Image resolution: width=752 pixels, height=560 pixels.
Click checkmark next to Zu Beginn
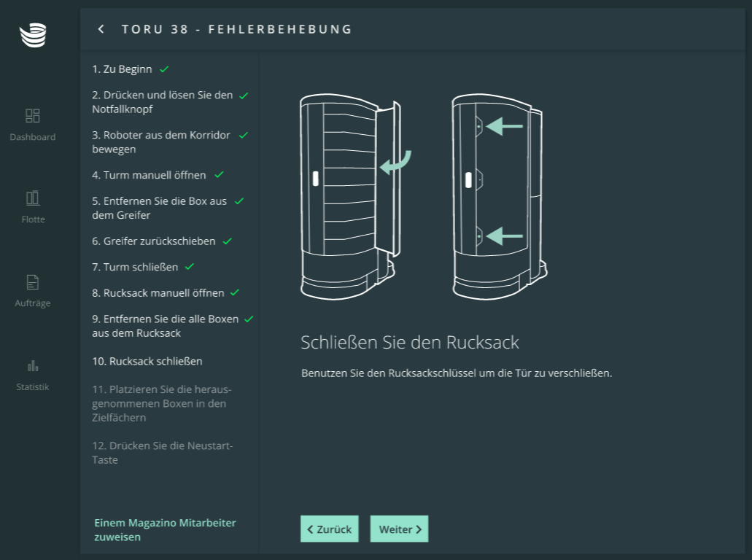pyautogui.click(x=164, y=69)
